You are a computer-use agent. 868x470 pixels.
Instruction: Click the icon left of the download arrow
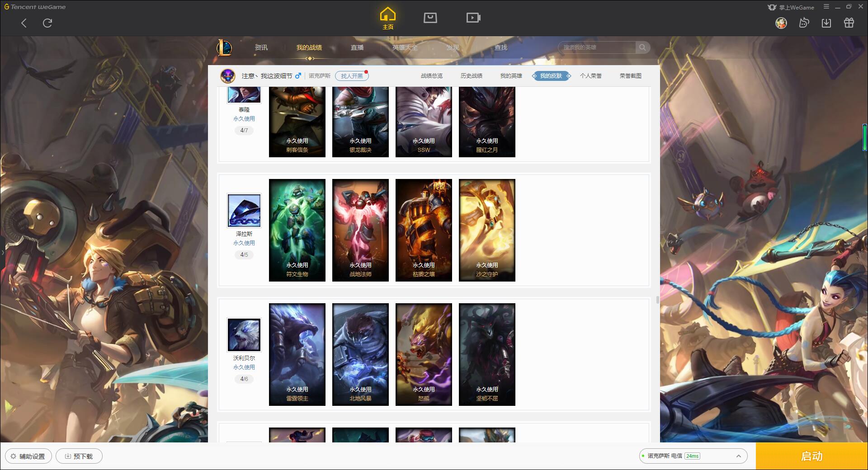tap(804, 23)
